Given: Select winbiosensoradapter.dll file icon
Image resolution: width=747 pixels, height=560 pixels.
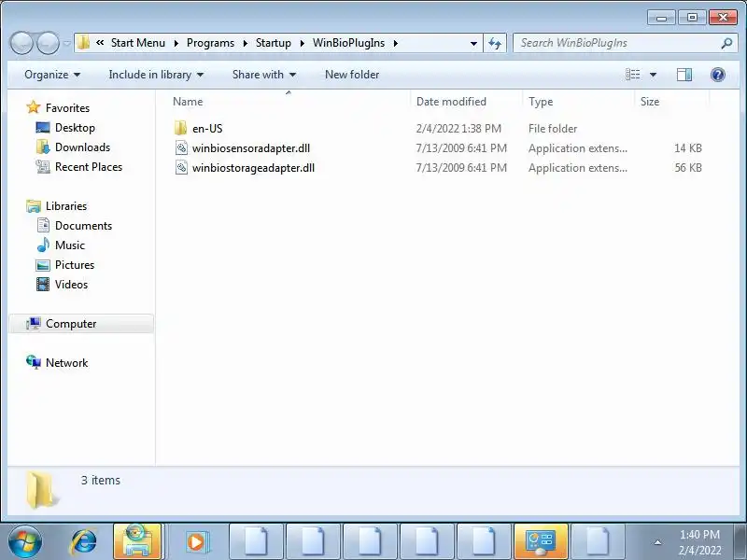Looking at the screenshot, I should pyautogui.click(x=181, y=148).
